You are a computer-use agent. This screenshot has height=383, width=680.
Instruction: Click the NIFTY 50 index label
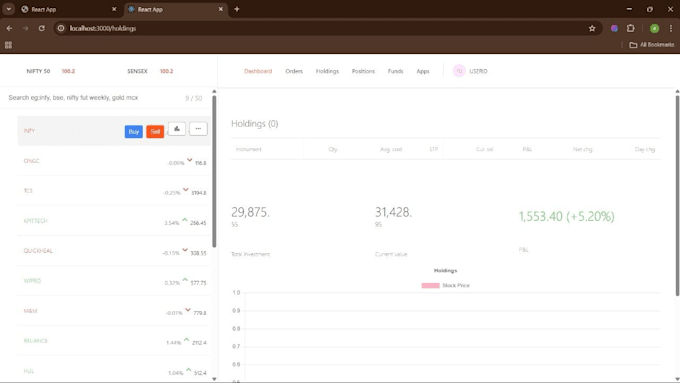[38, 71]
